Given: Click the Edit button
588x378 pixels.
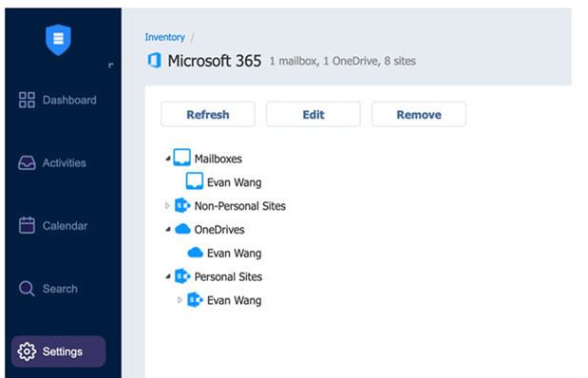Looking at the screenshot, I should tap(313, 114).
